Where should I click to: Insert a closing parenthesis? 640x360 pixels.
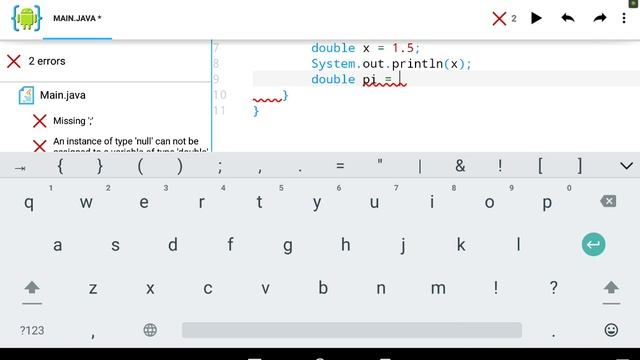[180, 166]
